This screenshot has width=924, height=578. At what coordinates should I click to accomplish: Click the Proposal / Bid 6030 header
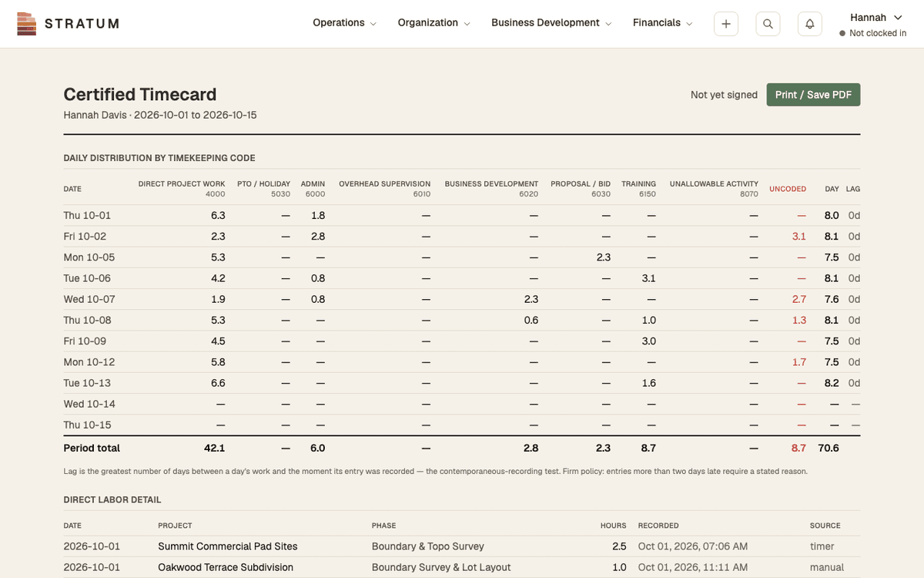coord(581,189)
